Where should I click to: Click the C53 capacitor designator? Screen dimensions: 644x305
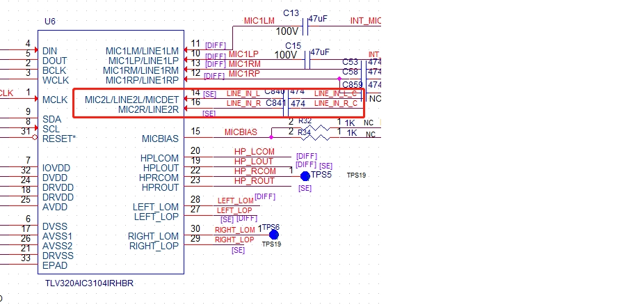coord(351,62)
